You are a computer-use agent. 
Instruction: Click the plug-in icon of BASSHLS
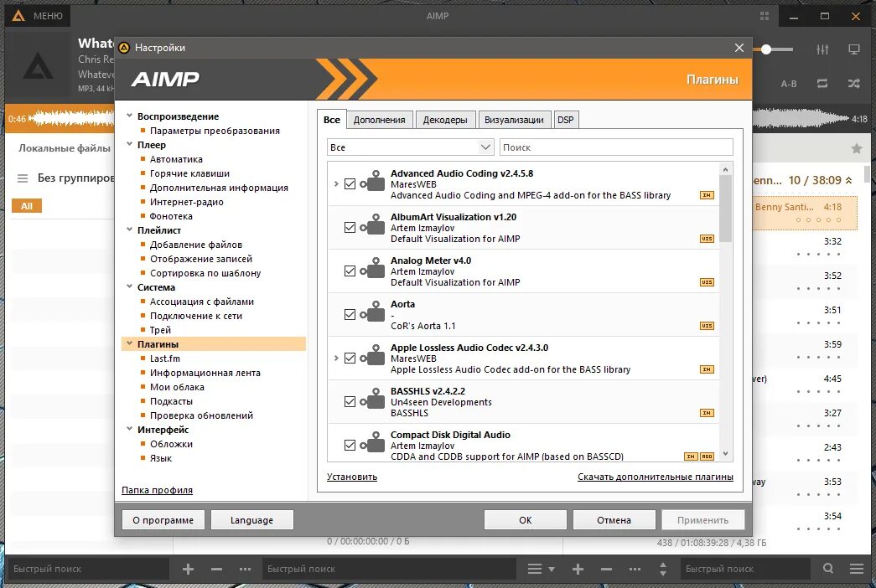click(x=373, y=398)
